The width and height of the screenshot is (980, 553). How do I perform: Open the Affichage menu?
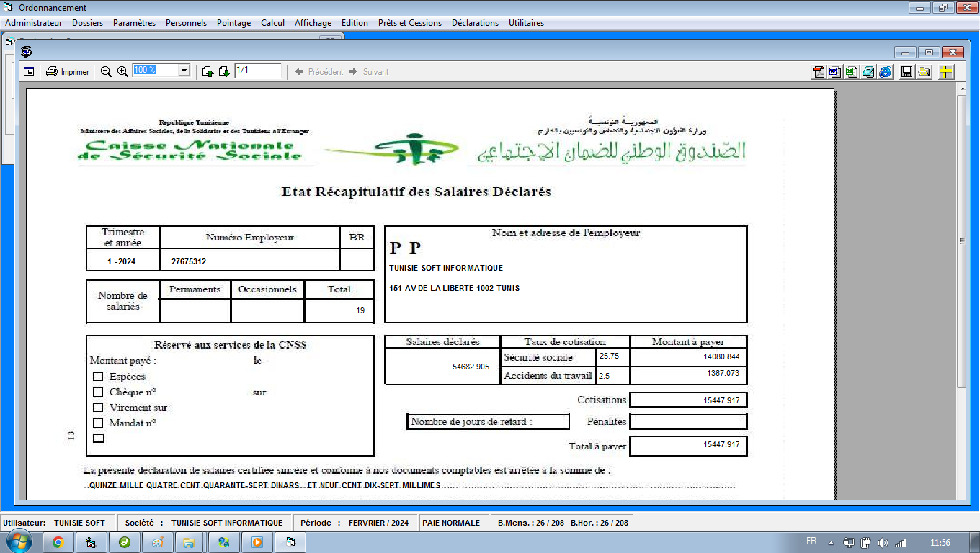[x=313, y=23]
